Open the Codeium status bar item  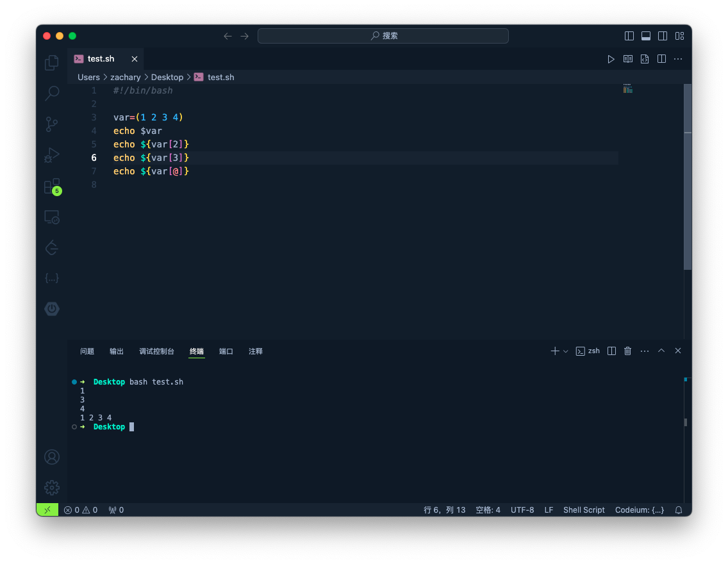pyautogui.click(x=640, y=510)
